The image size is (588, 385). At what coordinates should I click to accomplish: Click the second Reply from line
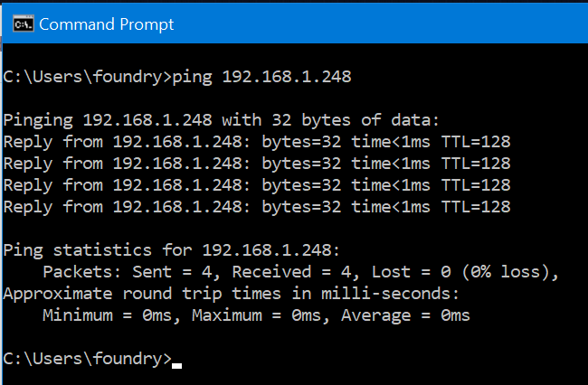pyautogui.click(x=257, y=164)
